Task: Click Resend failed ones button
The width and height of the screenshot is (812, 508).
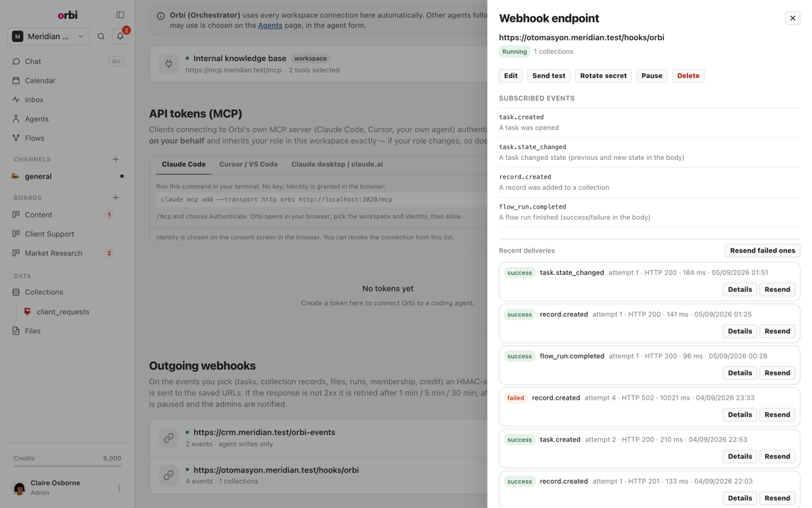Action: point(763,251)
